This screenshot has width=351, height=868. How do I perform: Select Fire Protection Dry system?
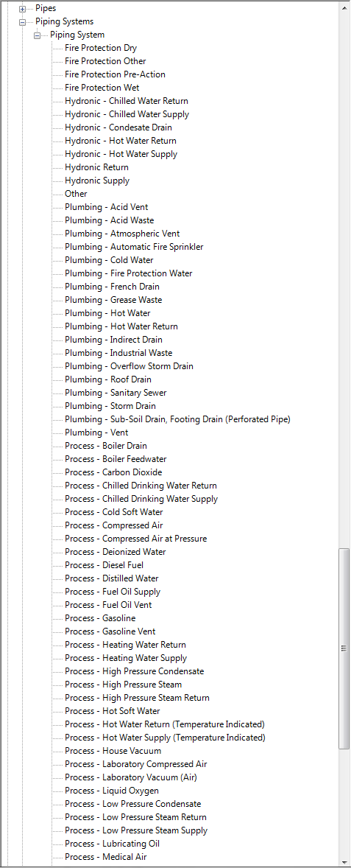tap(101, 48)
